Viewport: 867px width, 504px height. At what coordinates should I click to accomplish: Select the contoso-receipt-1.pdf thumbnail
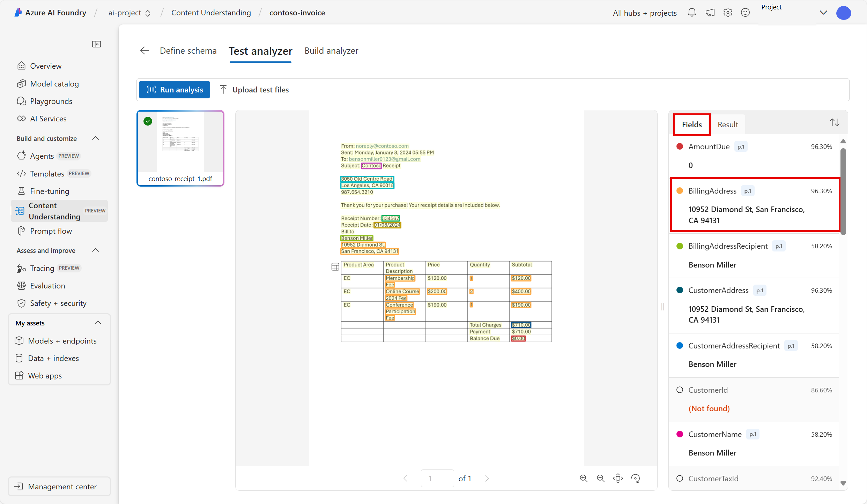(x=180, y=148)
